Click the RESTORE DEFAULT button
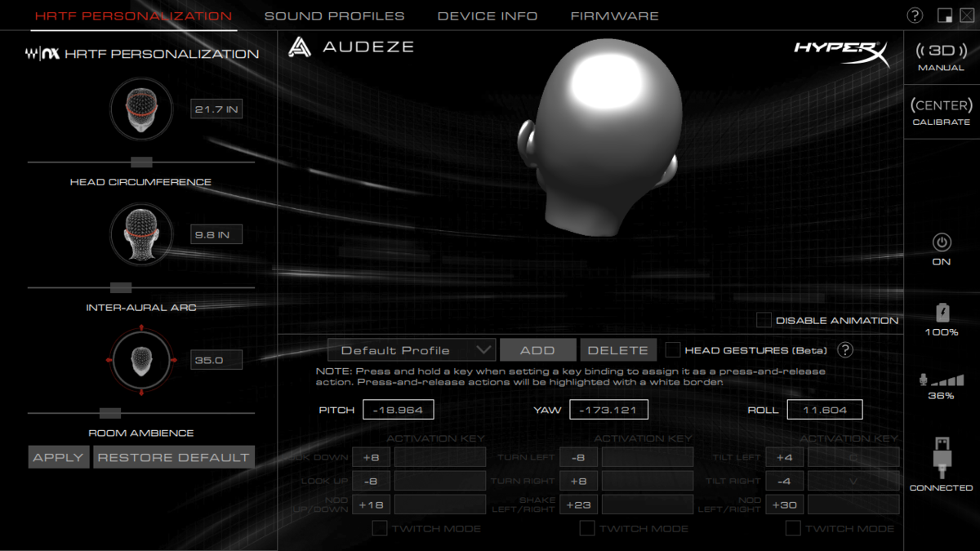This screenshot has width=980, height=551. pos(173,457)
